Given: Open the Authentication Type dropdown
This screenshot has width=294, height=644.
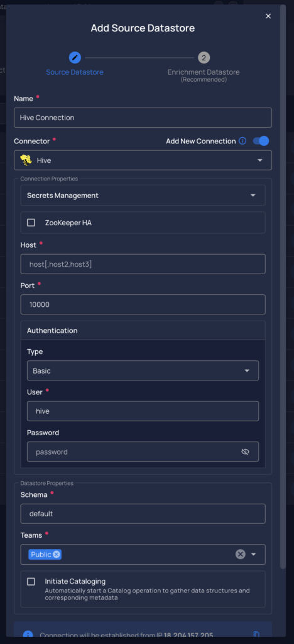Looking at the screenshot, I should pos(143,370).
